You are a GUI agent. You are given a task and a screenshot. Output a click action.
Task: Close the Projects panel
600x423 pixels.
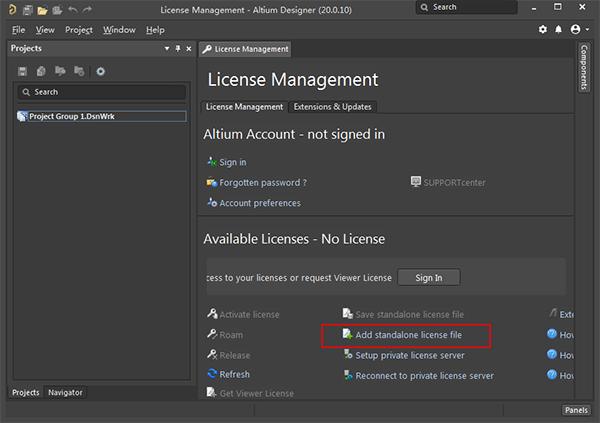189,49
